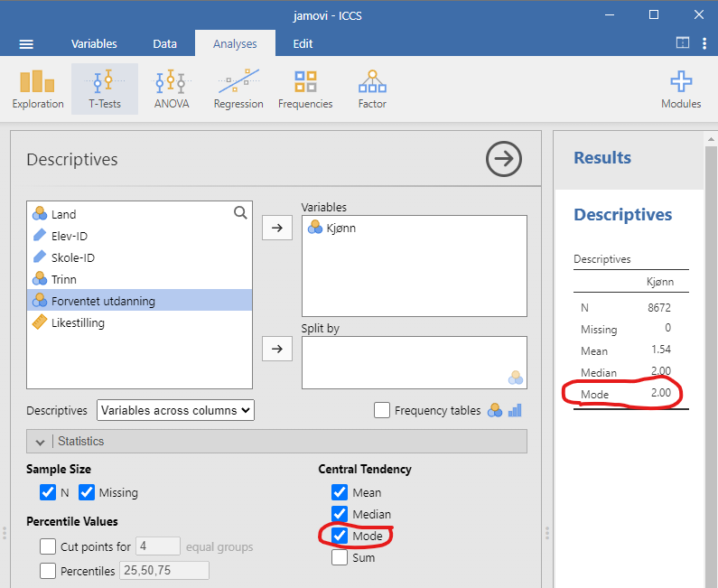Enable the Sum checkbox
The image size is (718, 588).
[340, 557]
